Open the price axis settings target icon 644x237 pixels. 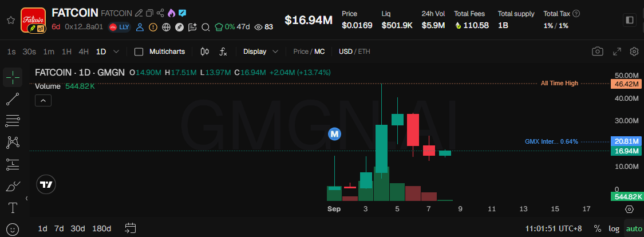(629, 209)
